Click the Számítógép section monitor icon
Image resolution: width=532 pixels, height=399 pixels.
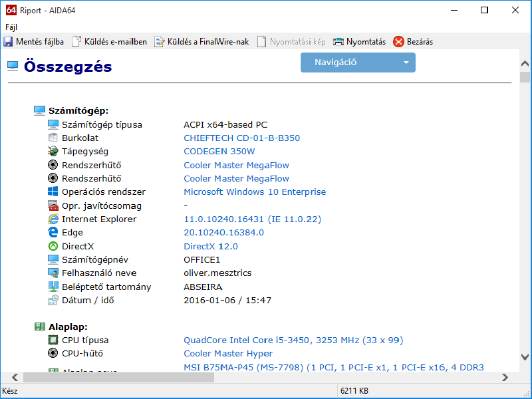click(39, 110)
